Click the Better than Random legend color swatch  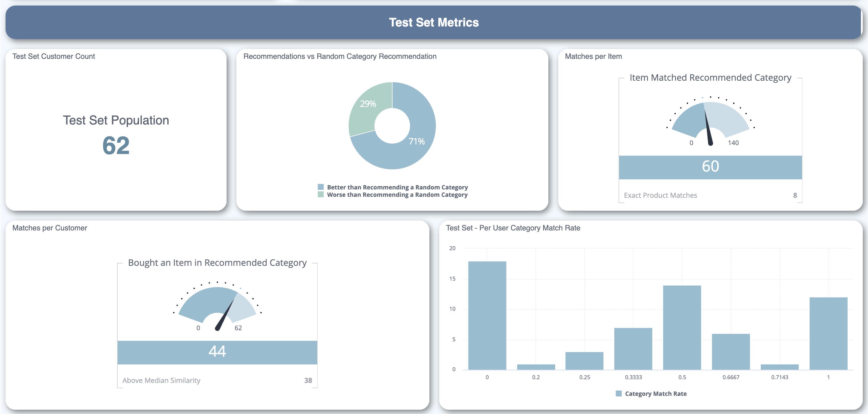tap(321, 187)
